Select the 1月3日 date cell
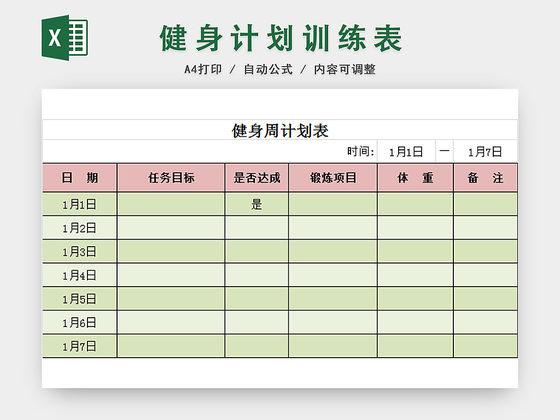 80,251
